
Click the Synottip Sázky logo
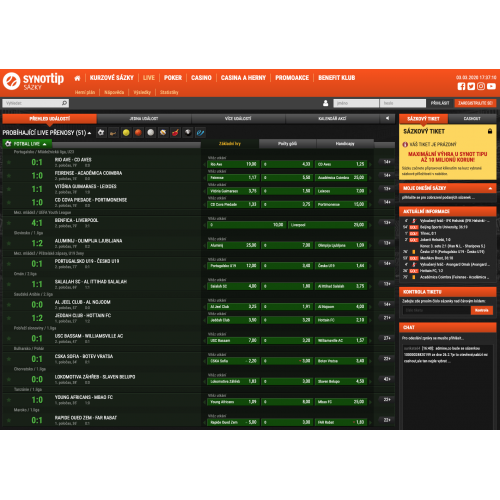[x=33, y=81]
